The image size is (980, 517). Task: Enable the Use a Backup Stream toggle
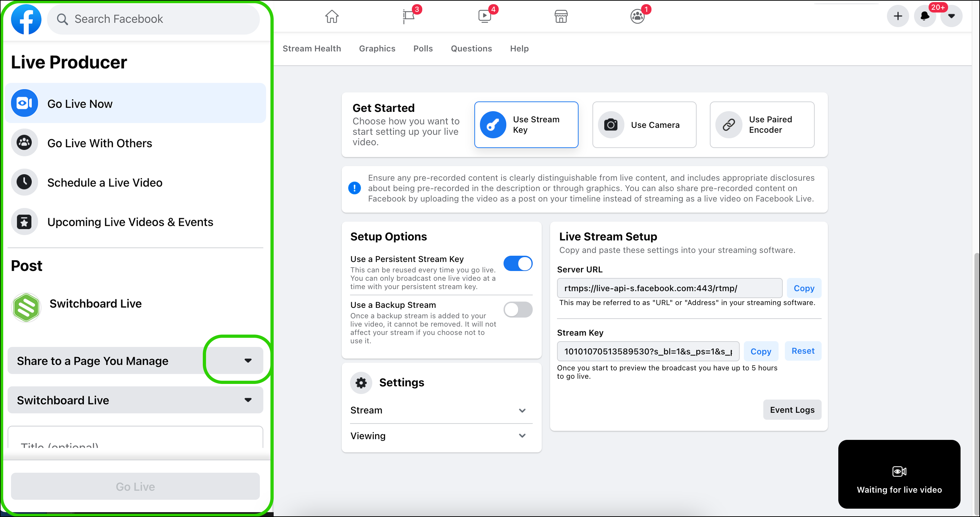pyautogui.click(x=518, y=310)
